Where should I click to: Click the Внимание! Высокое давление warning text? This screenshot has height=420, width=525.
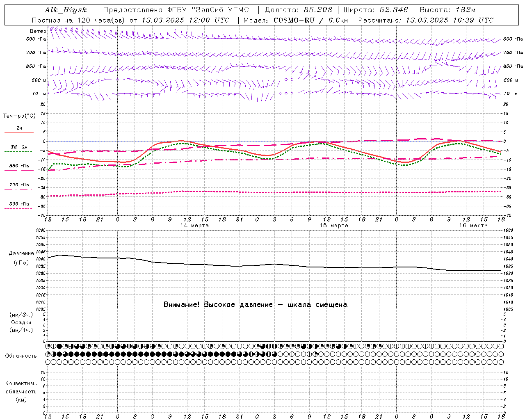click(x=256, y=305)
